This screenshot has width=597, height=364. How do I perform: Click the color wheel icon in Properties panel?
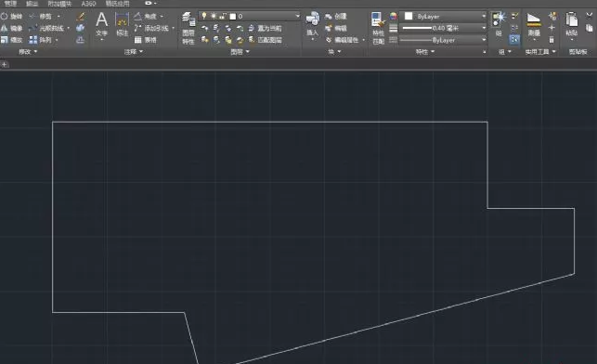tap(393, 16)
